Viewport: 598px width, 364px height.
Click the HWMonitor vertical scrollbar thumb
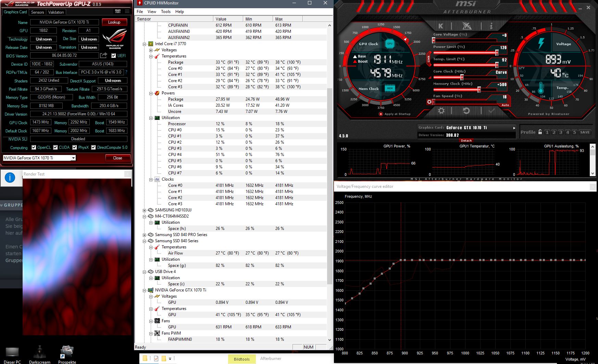pyautogui.click(x=329, y=186)
